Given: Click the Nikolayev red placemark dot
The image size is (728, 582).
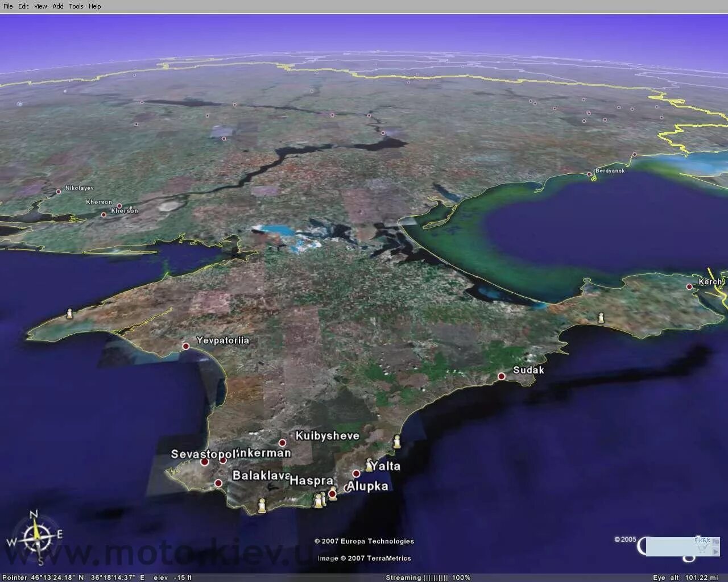Looking at the screenshot, I should [58, 192].
